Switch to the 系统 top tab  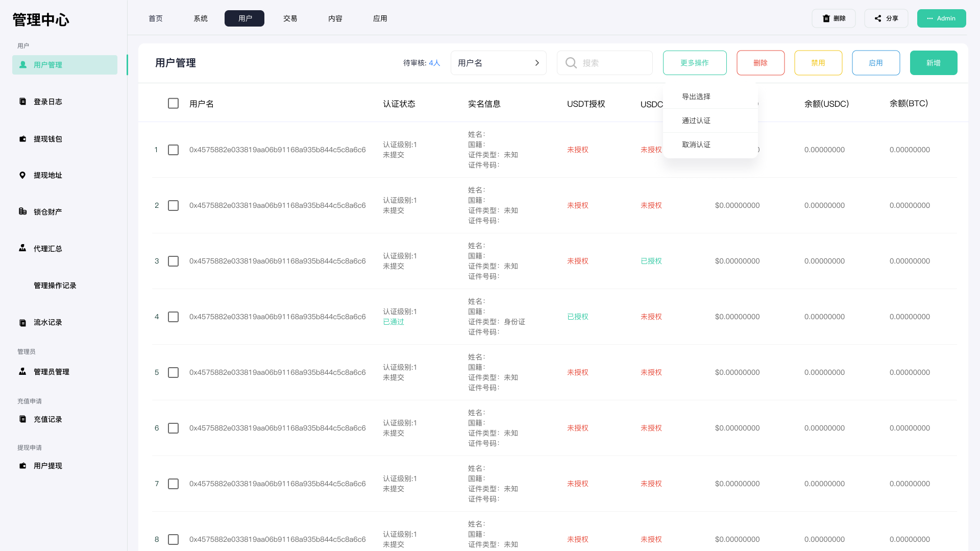point(201,18)
